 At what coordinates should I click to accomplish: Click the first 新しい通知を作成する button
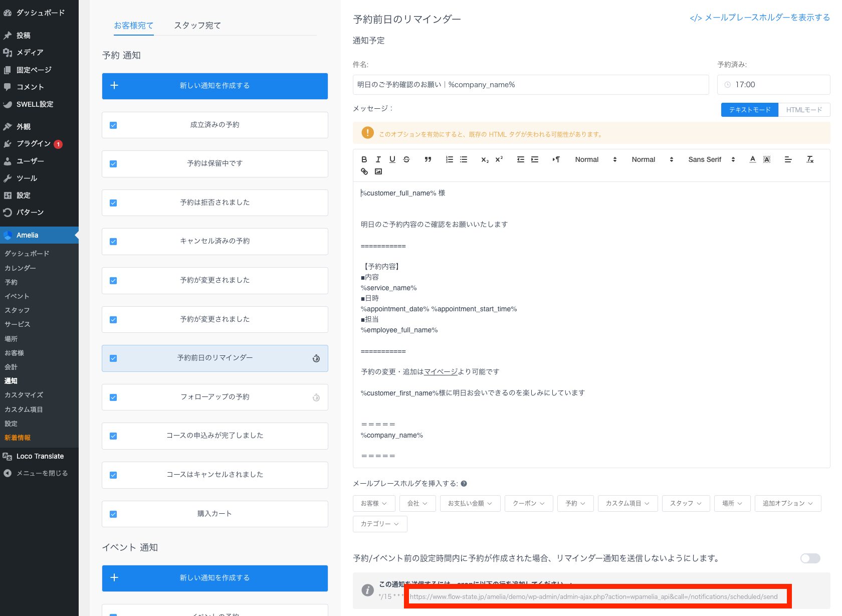pyautogui.click(x=215, y=86)
